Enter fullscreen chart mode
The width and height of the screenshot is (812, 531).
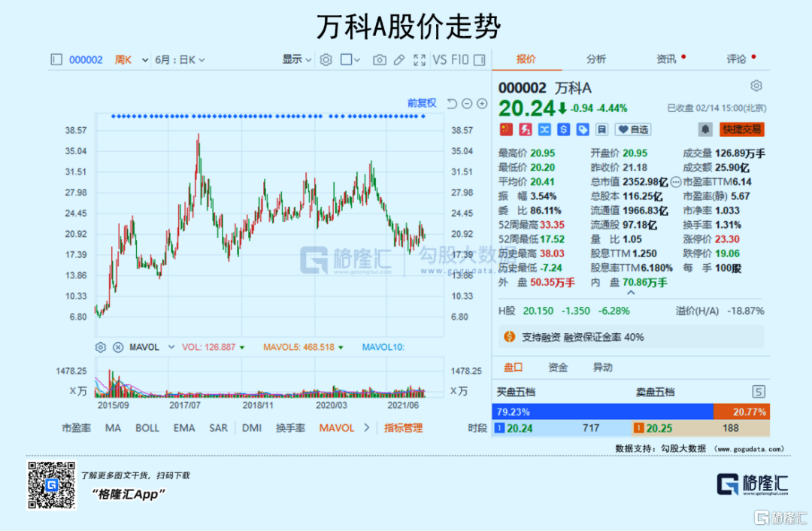pos(420,60)
